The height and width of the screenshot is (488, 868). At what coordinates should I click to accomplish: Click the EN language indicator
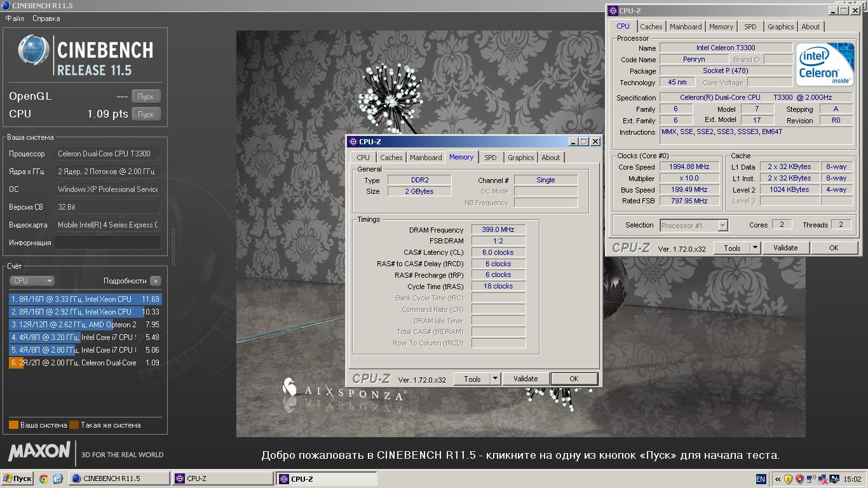coord(761,479)
